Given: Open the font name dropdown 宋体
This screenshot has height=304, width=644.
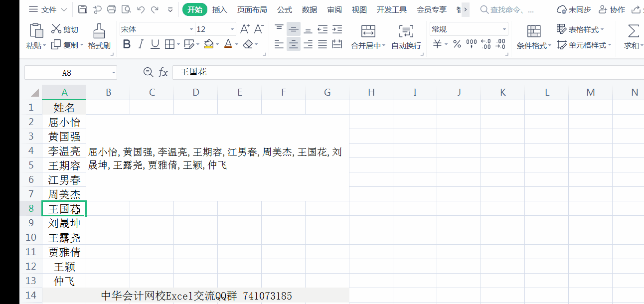Looking at the screenshot, I should (191, 29).
